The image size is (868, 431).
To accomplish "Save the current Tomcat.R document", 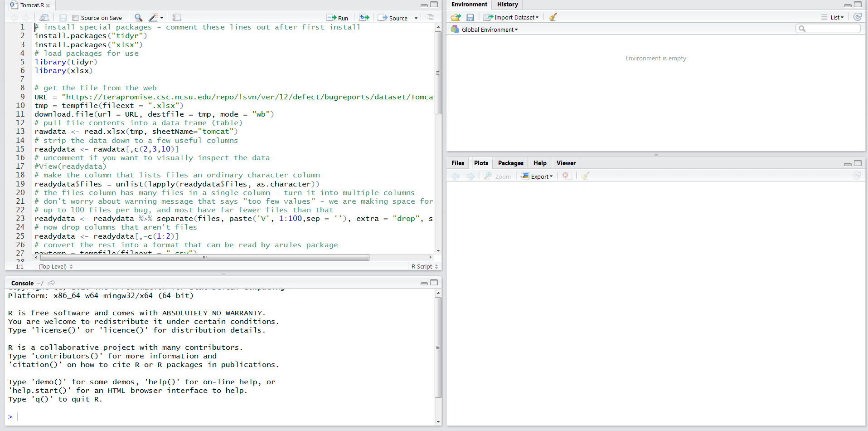I will pyautogui.click(x=63, y=18).
